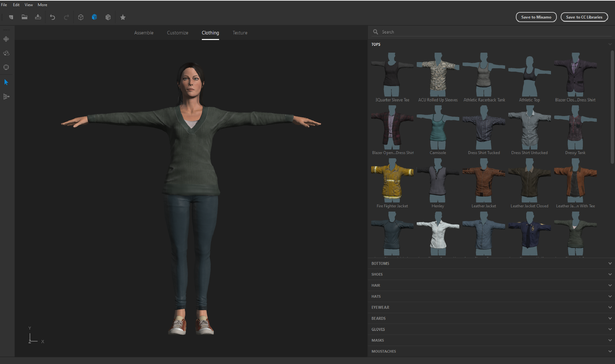Click the Redo arrow icon
This screenshot has width=615, height=364.
[66, 17]
